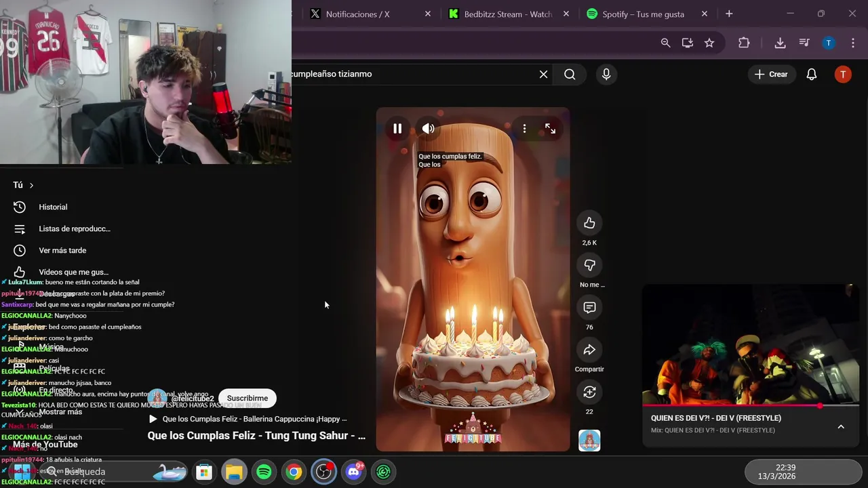The height and width of the screenshot is (488, 868).
Task: Clear the YouTube search box
Action: click(543, 74)
